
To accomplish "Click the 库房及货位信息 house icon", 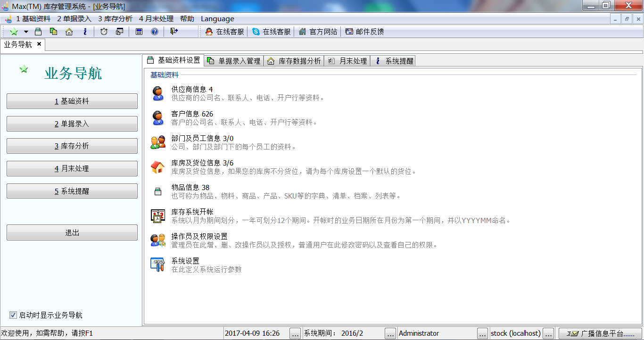I will (x=157, y=167).
